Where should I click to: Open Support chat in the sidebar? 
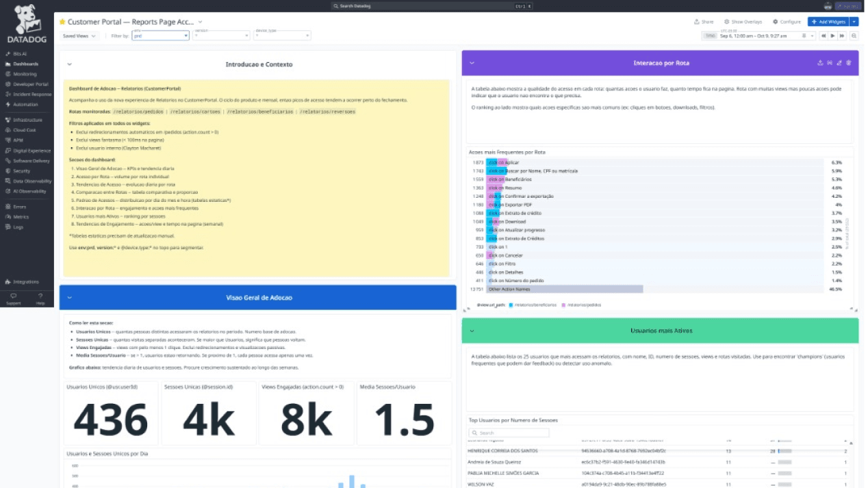(14, 299)
